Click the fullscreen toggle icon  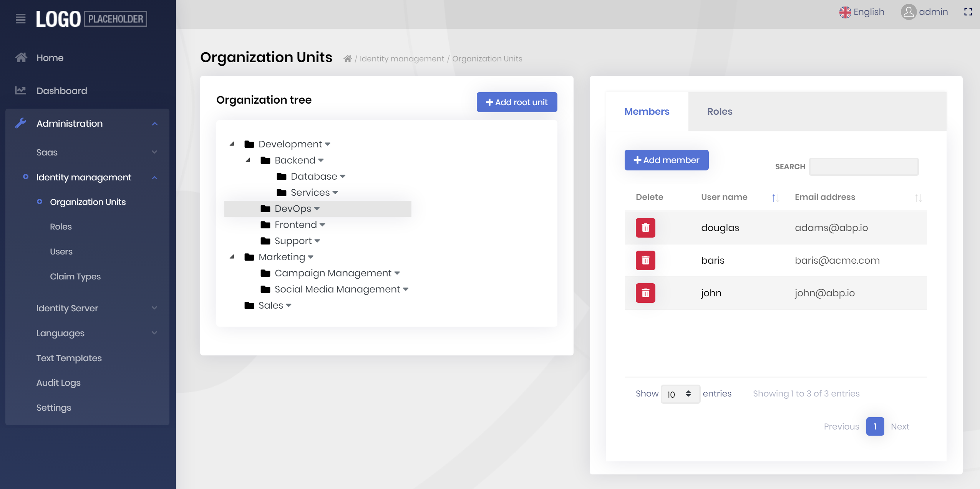pos(968,12)
